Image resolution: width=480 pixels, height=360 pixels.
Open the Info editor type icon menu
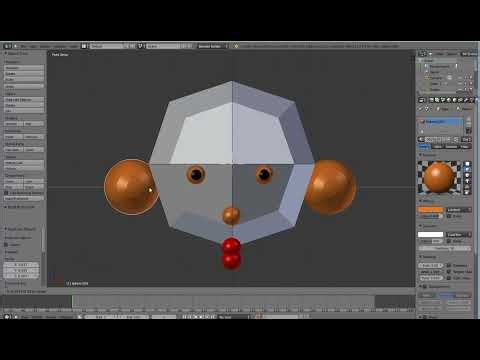(x=7, y=46)
